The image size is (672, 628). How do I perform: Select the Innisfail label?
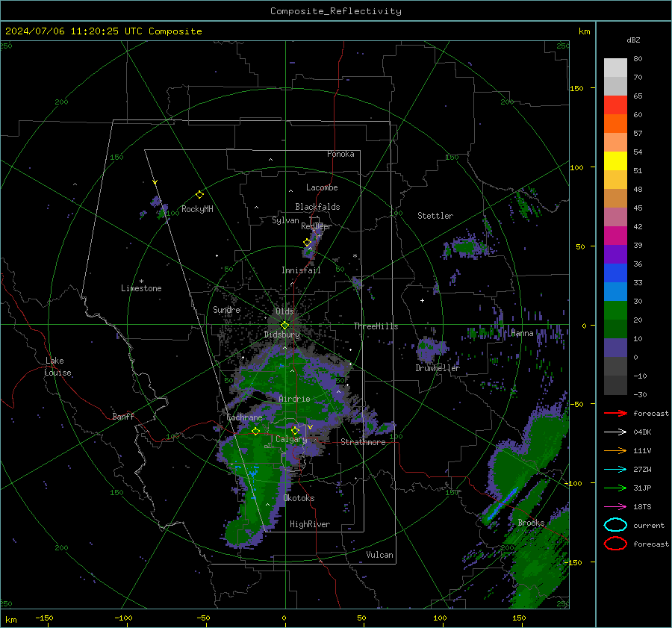[301, 270]
